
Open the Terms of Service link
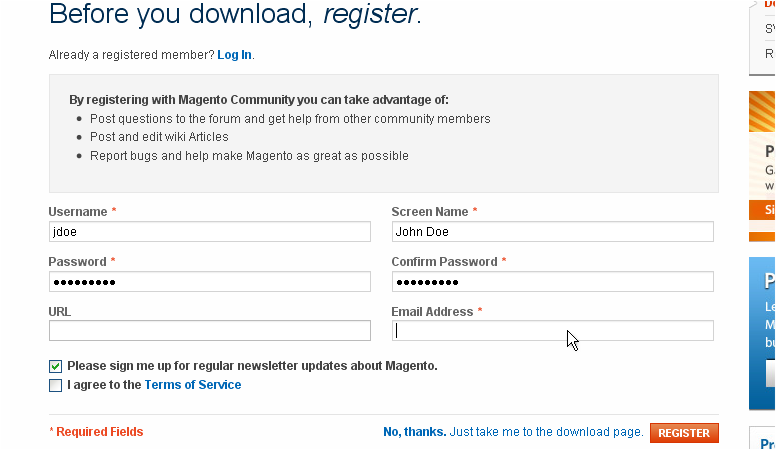pos(192,385)
